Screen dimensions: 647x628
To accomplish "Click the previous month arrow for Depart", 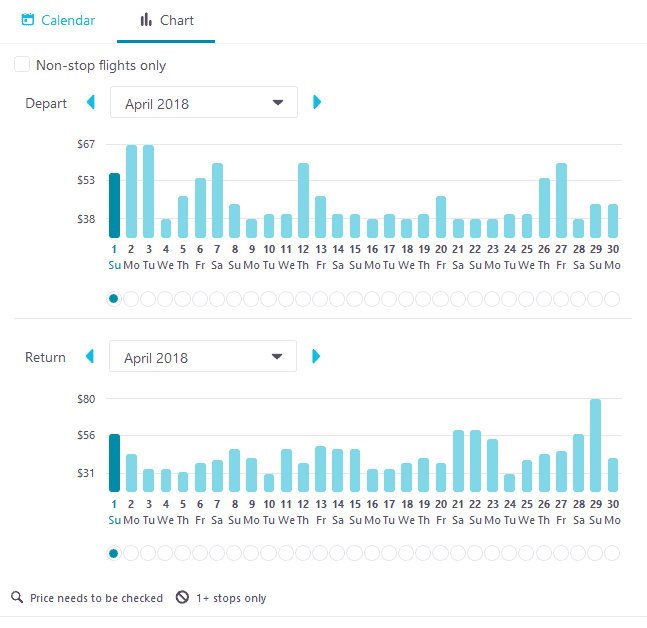I will click(91, 102).
